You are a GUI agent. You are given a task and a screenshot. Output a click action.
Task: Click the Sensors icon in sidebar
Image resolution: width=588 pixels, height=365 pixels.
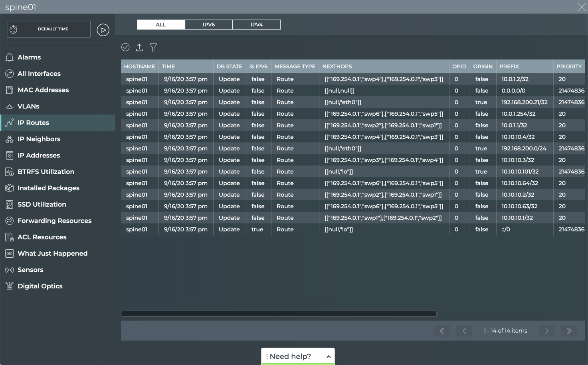click(x=10, y=270)
